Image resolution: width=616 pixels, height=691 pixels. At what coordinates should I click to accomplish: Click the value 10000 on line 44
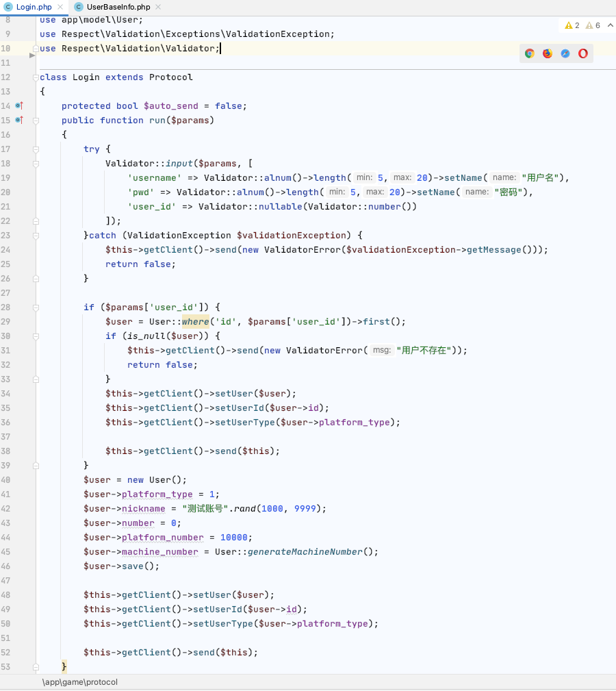(234, 538)
